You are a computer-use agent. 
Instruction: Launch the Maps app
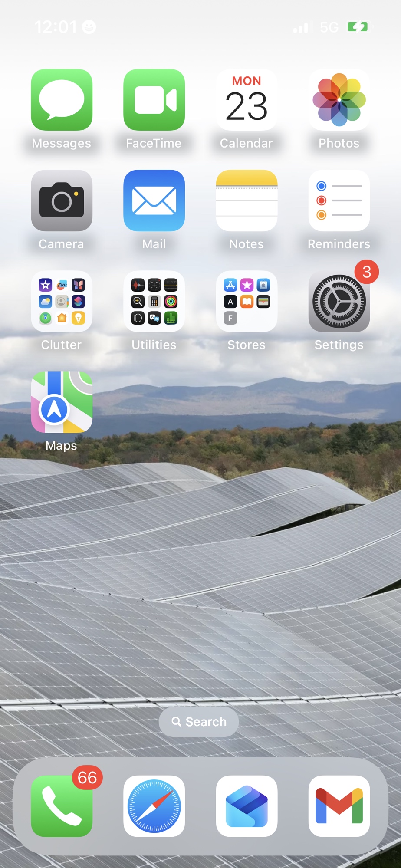[x=62, y=402]
